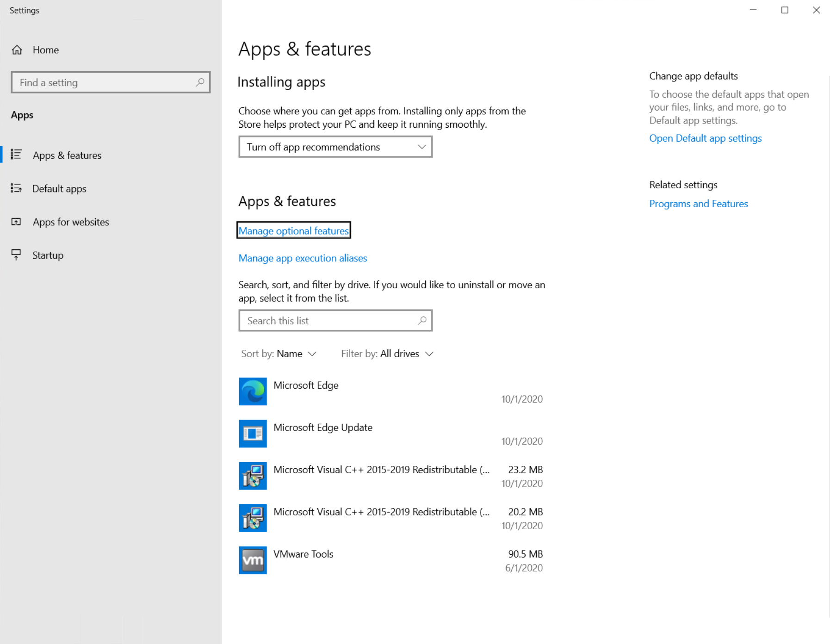Open the Sort by Name dropdown
830x644 pixels.
tap(279, 354)
